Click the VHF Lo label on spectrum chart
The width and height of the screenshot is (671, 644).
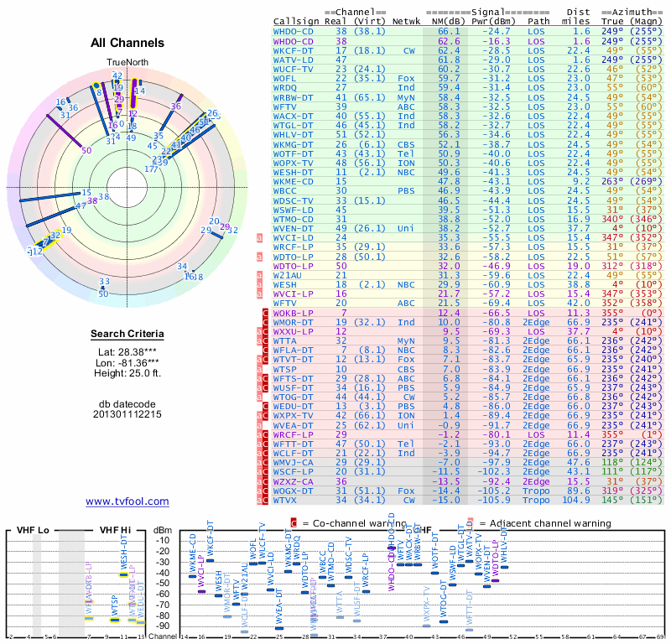pos(33,530)
